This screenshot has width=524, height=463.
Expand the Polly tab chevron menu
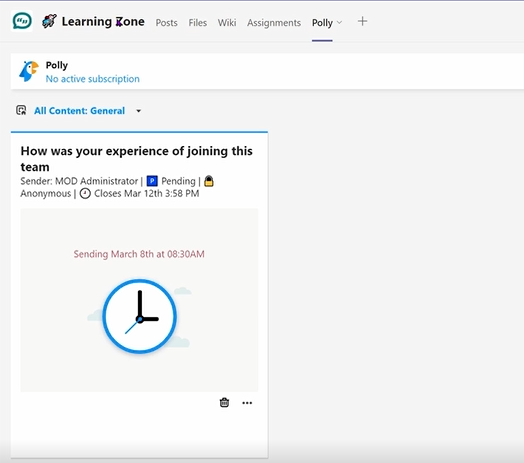[x=340, y=22]
